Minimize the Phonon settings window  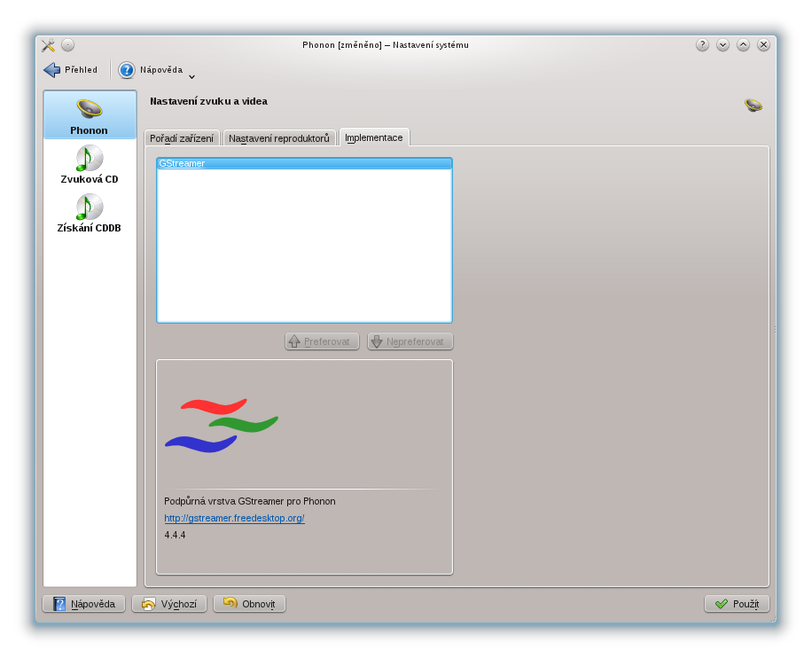coord(723,45)
